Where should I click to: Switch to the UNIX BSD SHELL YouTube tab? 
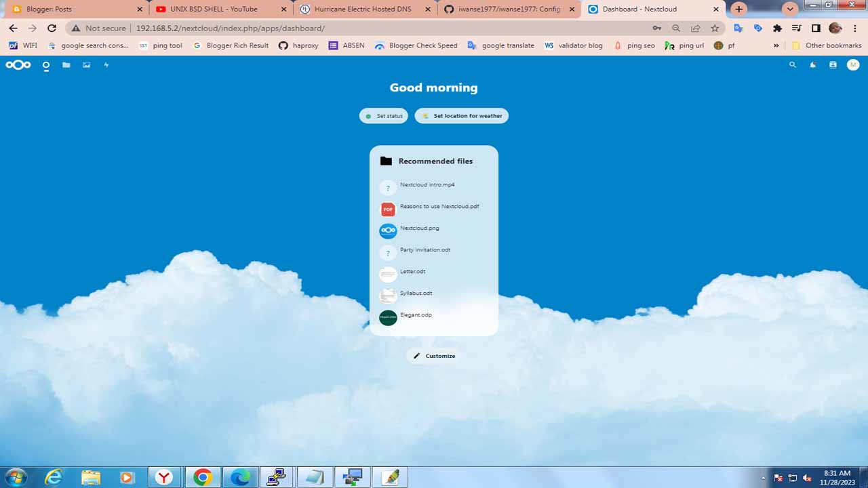[x=217, y=9]
